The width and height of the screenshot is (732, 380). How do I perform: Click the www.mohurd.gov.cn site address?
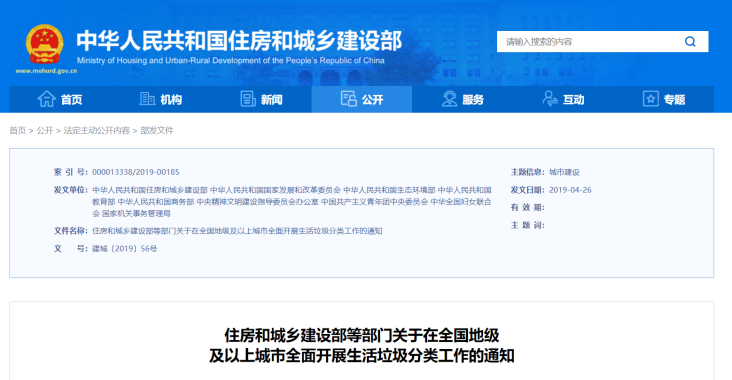(46, 71)
